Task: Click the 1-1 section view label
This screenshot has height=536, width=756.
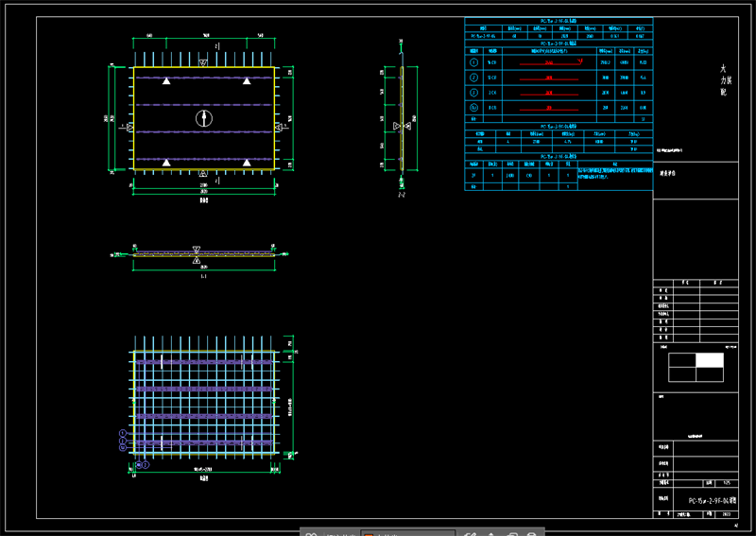Action: click(203, 276)
